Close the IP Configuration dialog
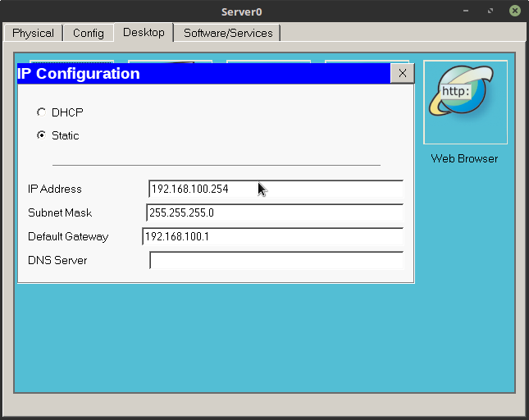This screenshot has width=529, height=420. point(402,73)
